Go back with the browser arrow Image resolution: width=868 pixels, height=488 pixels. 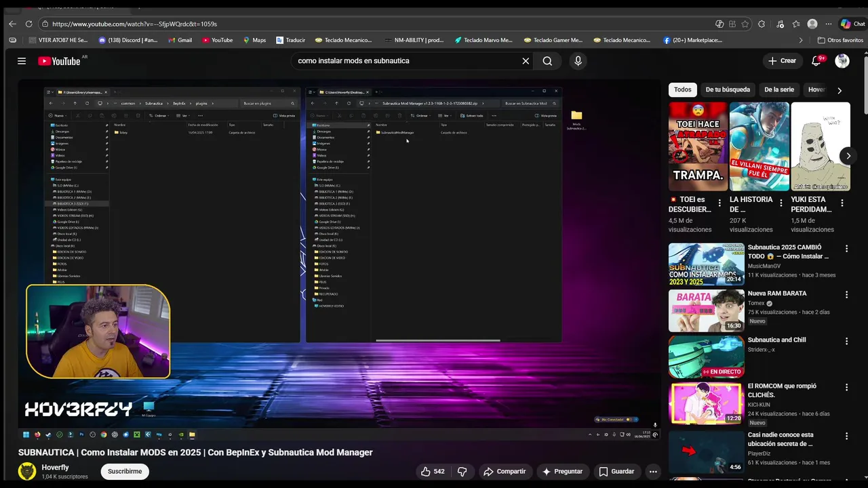(x=12, y=24)
